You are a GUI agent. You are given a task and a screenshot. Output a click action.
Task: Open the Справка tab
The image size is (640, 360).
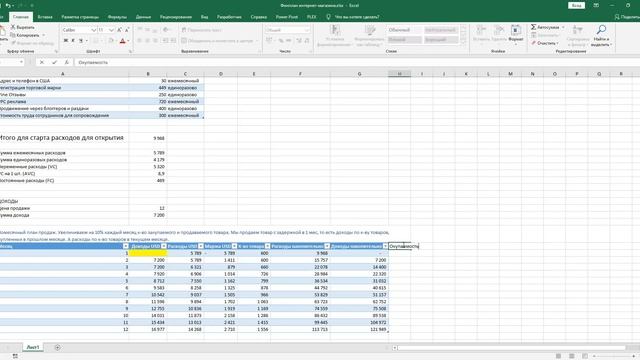coord(259,17)
